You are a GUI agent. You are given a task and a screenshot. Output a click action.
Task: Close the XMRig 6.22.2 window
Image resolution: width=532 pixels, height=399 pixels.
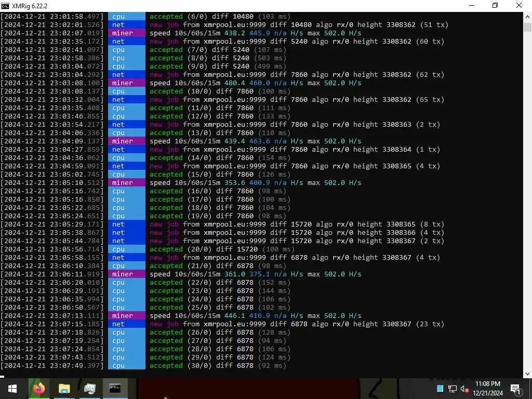[x=519, y=6]
